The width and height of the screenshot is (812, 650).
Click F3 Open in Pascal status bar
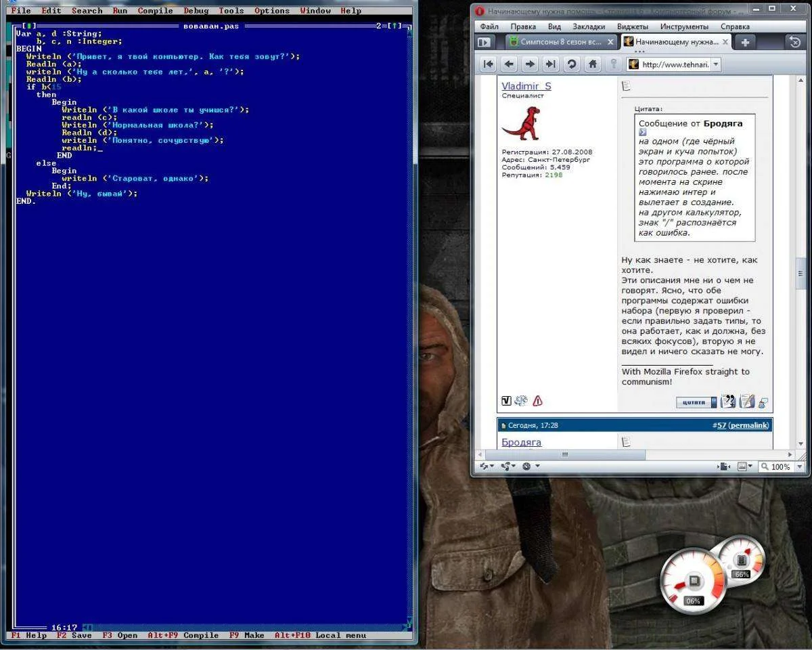click(x=120, y=636)
